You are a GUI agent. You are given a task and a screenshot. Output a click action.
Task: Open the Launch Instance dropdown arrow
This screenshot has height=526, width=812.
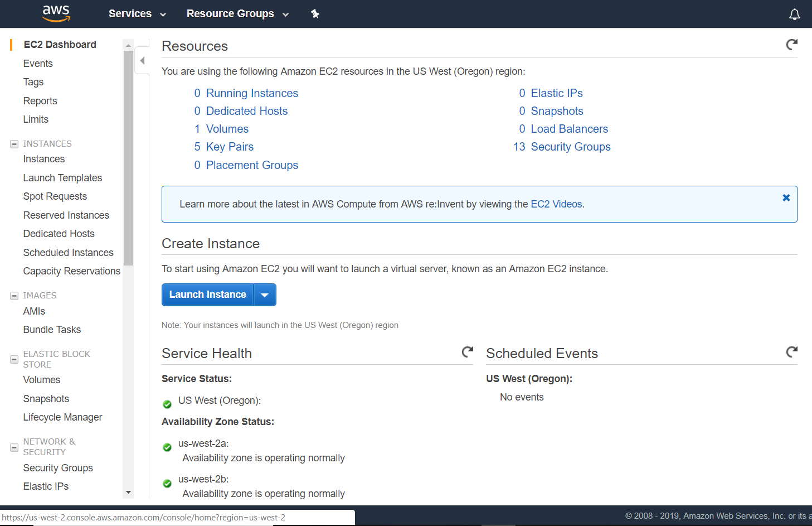click(265, 295)
